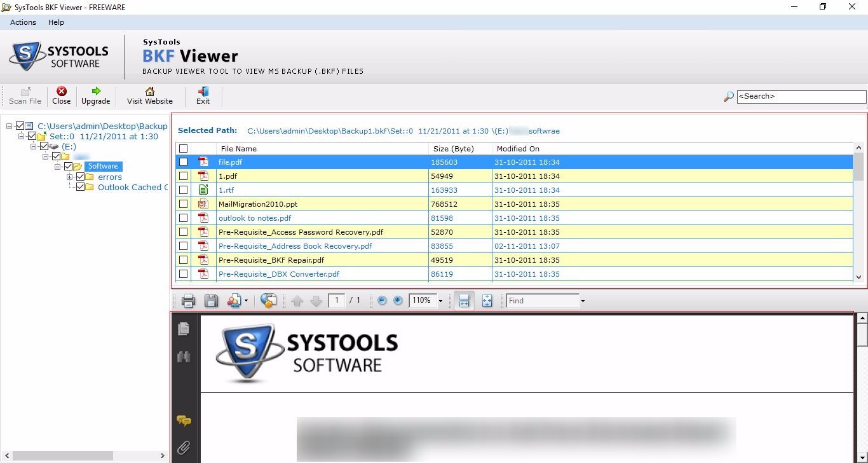The image size is (868, 463).
Task: Collapse the Set::0 tree node
Action: (x=22, y=136)
